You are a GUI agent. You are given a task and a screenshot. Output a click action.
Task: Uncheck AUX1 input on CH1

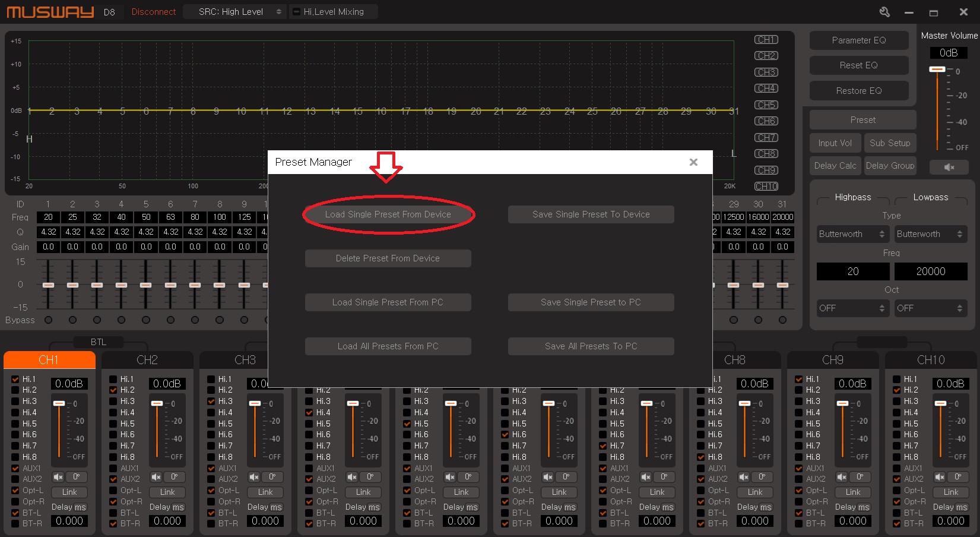(x=15, y=468)
